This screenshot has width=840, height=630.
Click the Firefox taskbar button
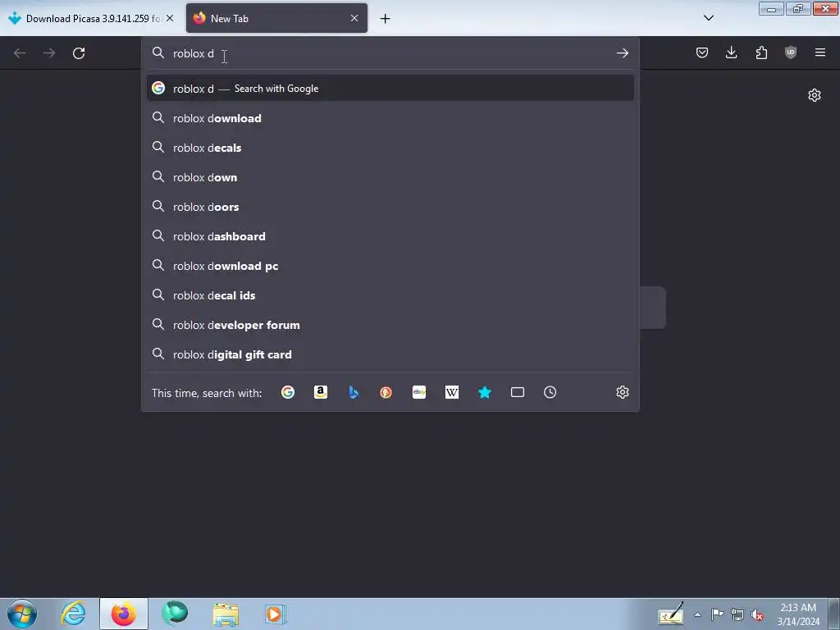coord(124,614)
